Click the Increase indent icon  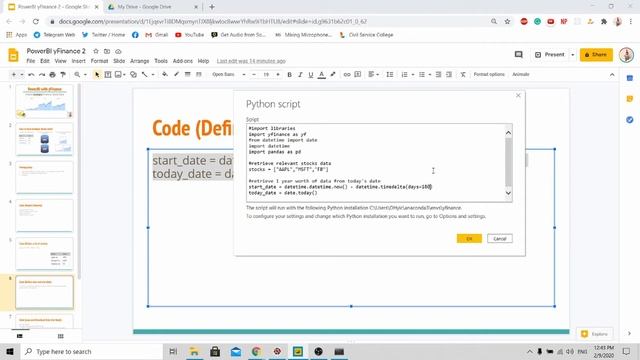coord(449,75)
